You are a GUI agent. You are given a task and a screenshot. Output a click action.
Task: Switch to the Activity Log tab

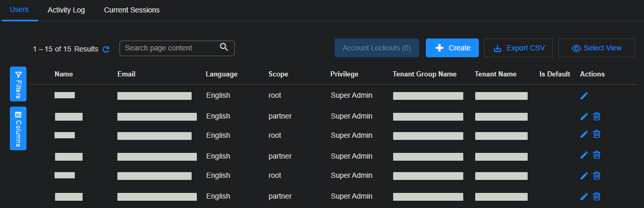click(66, 10)
